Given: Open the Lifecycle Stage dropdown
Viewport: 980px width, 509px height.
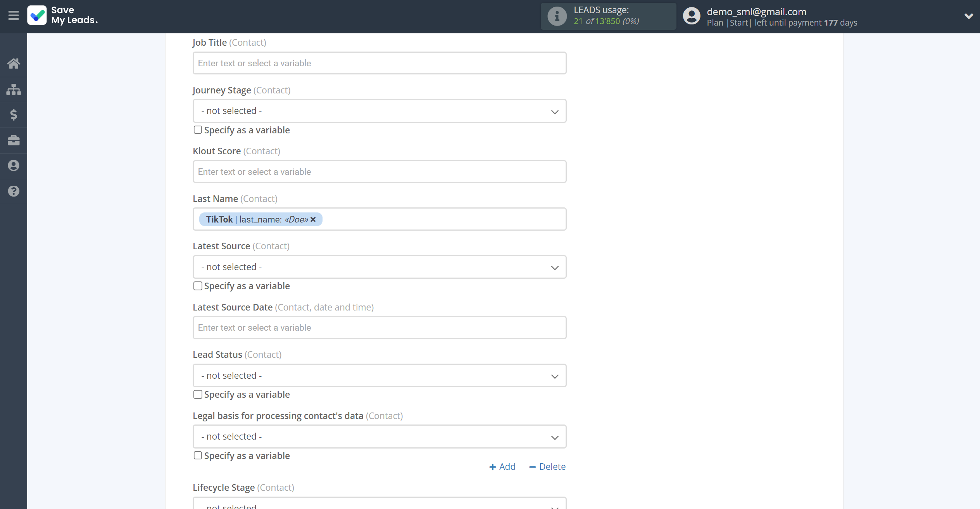Looking at the screenshot, I should pos(380,503).
